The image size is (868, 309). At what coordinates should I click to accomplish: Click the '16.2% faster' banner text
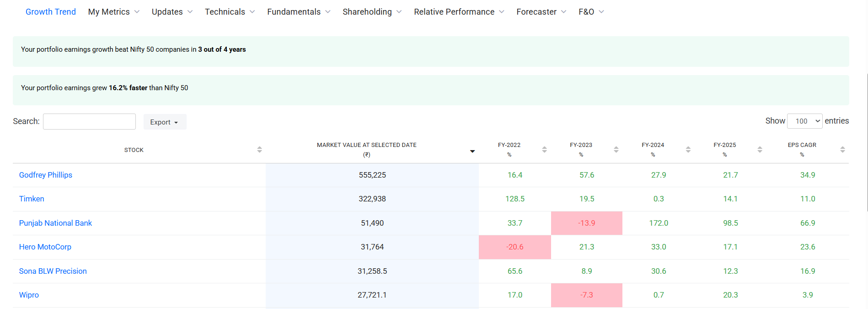click(128, 88)
